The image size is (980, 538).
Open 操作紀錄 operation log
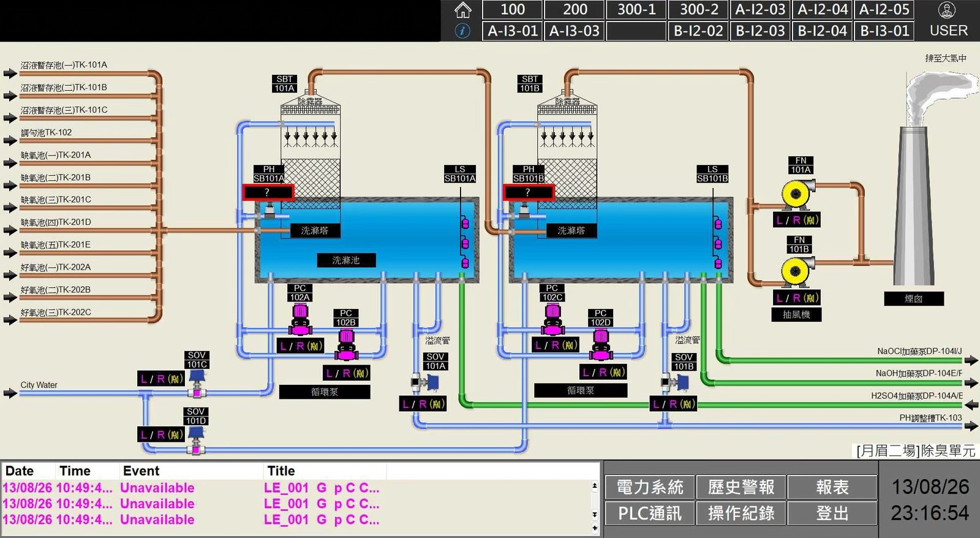[741, 513]
